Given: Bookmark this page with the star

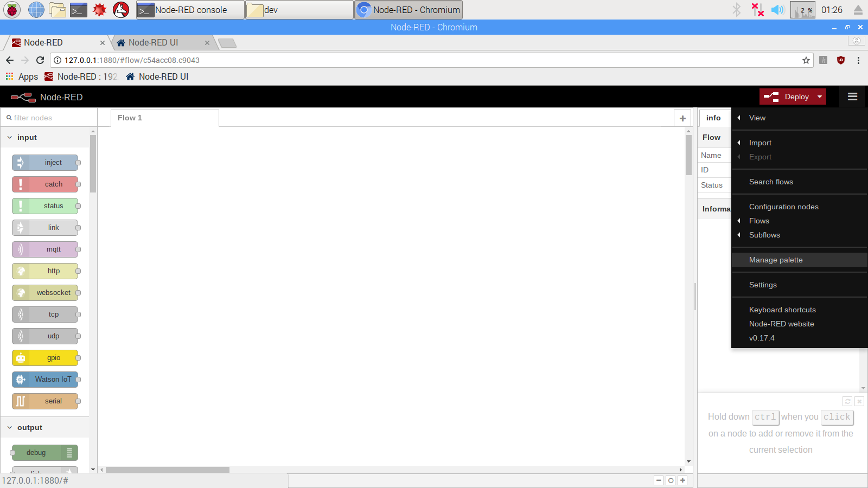Looking at the screenshot, I should click(806, 60).
